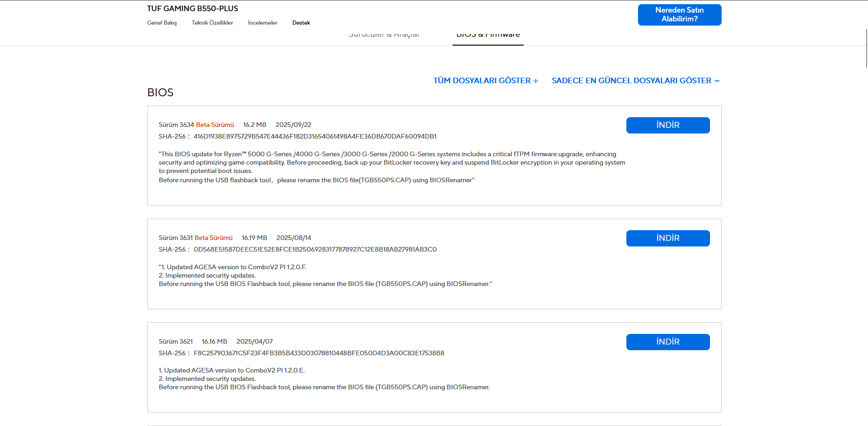Expand TÜM DOSYALARI GÖSTER
Image resolution: width=868 pixels, height=426 pixels.
click(486, 80)
